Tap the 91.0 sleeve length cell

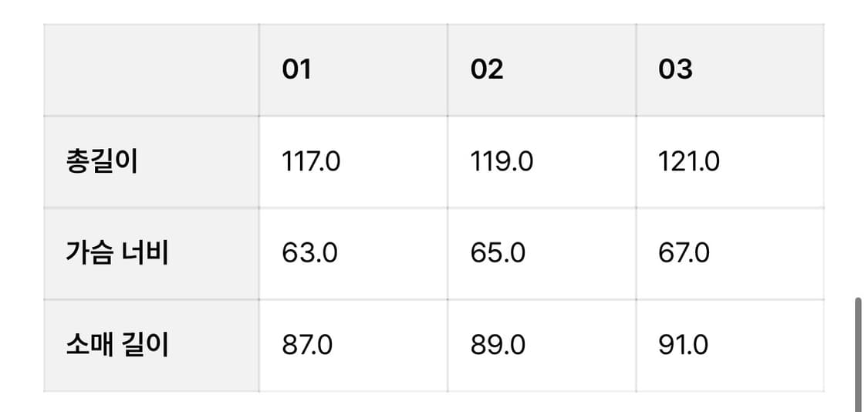[683, 344]
